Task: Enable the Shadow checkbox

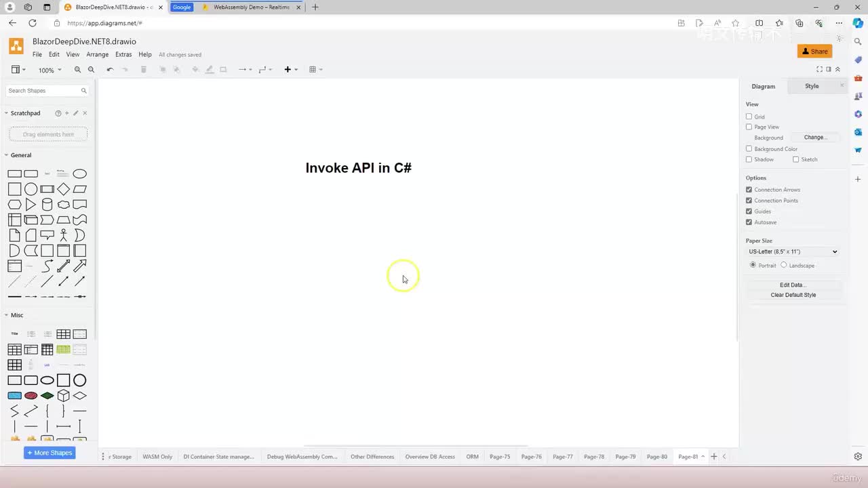Action: (x=749, y=159)
